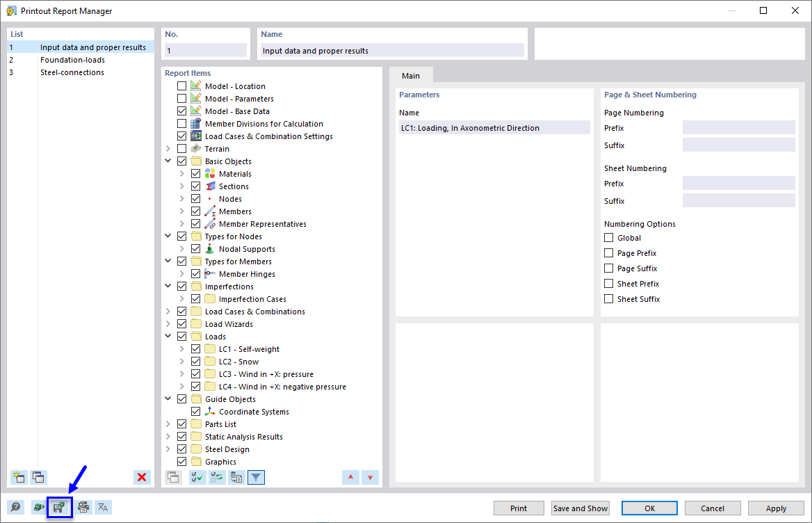Click the export data to report icon

[59, 507]
